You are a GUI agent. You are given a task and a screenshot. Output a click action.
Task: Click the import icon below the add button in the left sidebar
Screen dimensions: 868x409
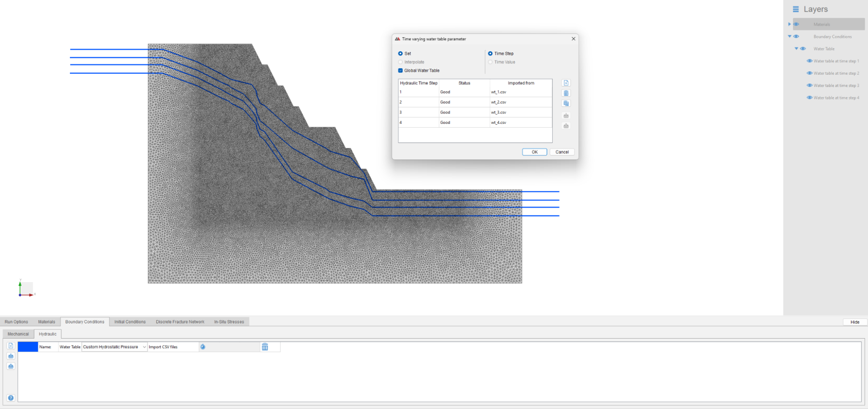pos(10,356)
